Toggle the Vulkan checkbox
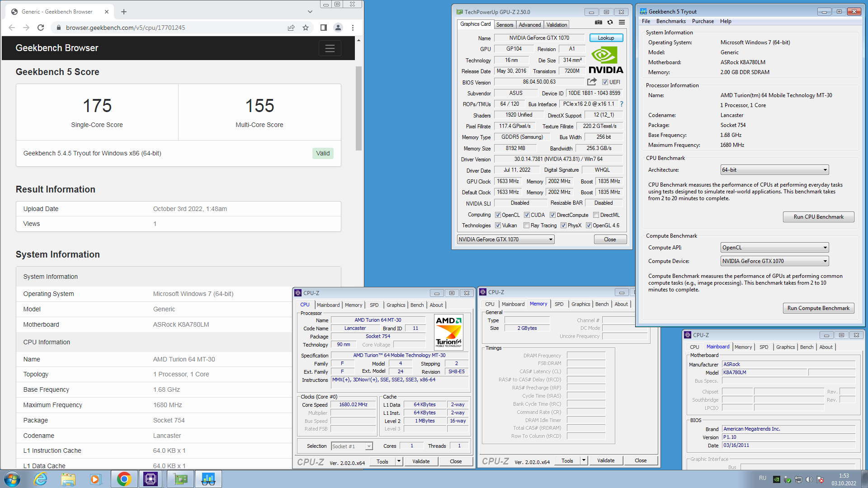 point(498,225)
